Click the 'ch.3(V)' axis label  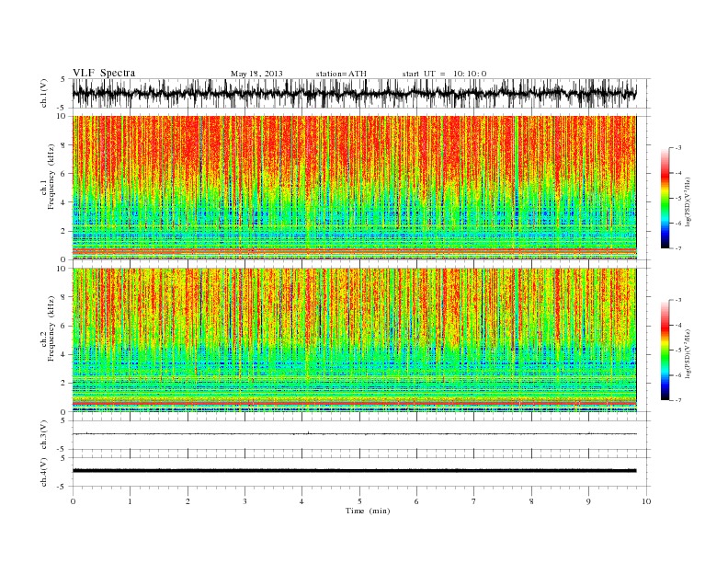[x=44, y=435]
